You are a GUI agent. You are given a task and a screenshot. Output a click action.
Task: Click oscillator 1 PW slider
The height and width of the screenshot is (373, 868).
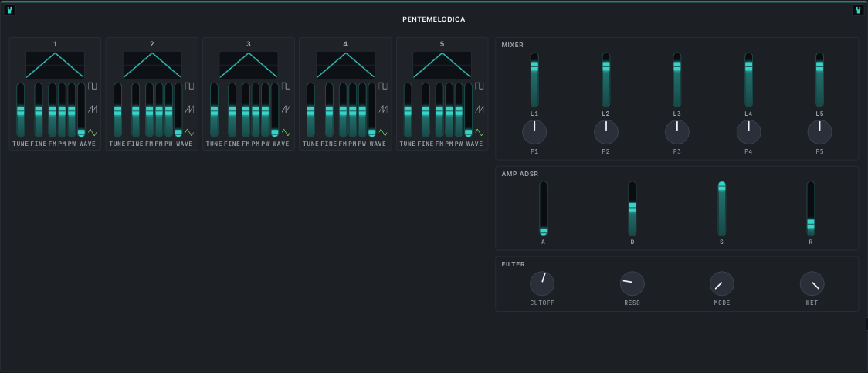(x=71, y=110)
